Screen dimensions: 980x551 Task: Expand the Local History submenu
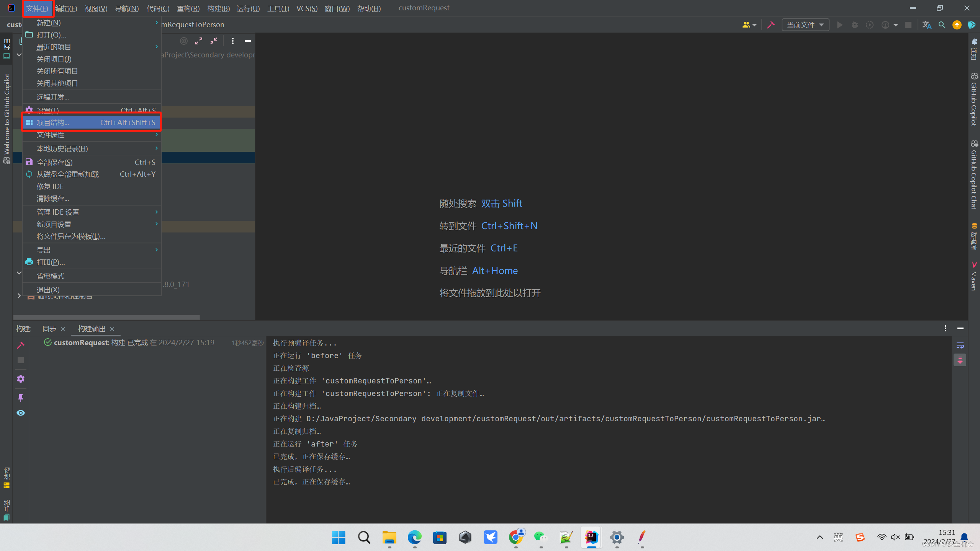tap(92, 148)
